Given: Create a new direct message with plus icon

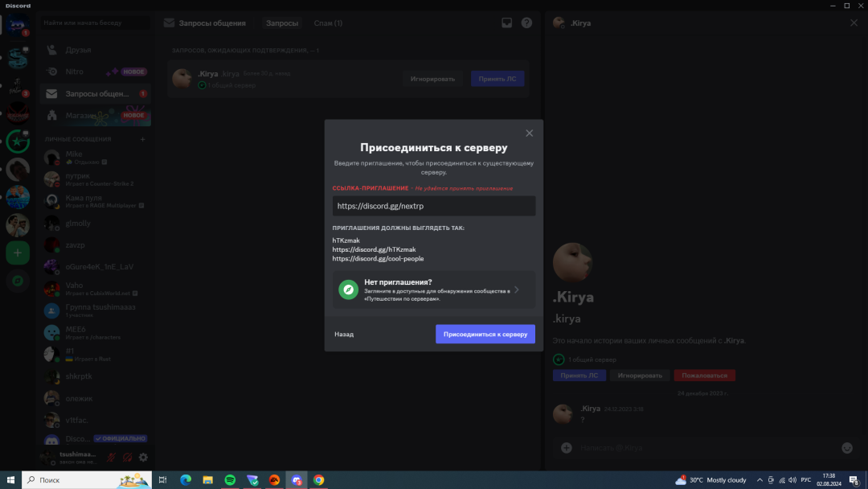Looking at the screenshot, I should coord(142,139).
